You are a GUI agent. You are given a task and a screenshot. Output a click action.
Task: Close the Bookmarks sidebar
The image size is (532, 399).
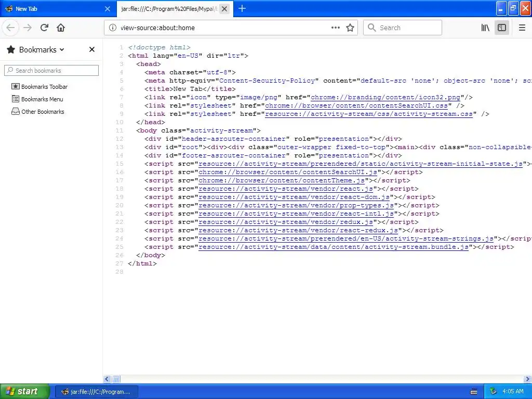click(91, 49)
